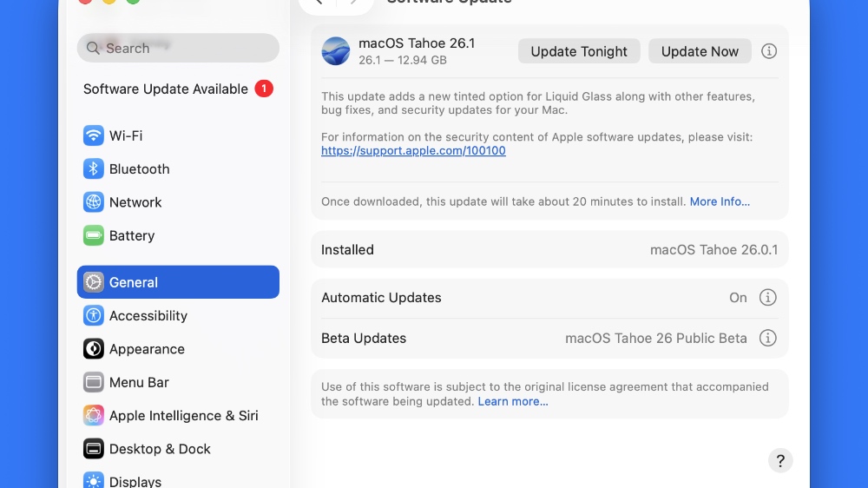Image resolution: width=868 pixels, height=488 pixels.
Task: Click the Wi-Fi icon in sidebar
Action: tap(94, 135)
